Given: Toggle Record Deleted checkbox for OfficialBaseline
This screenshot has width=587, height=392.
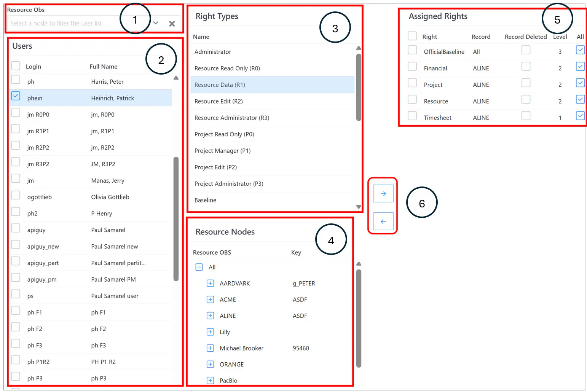Looking at the screenshot, I should (x=526, y=50).
